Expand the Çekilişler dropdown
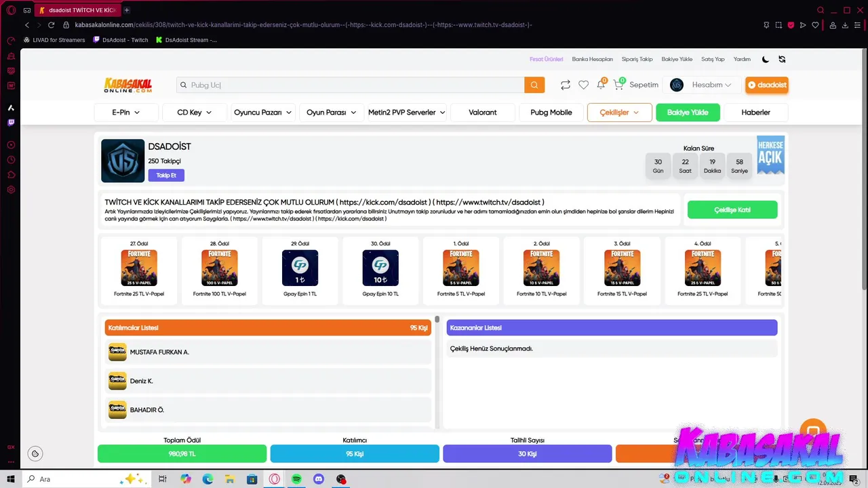This screenshot has height=488, width=868. pos(620,113)
